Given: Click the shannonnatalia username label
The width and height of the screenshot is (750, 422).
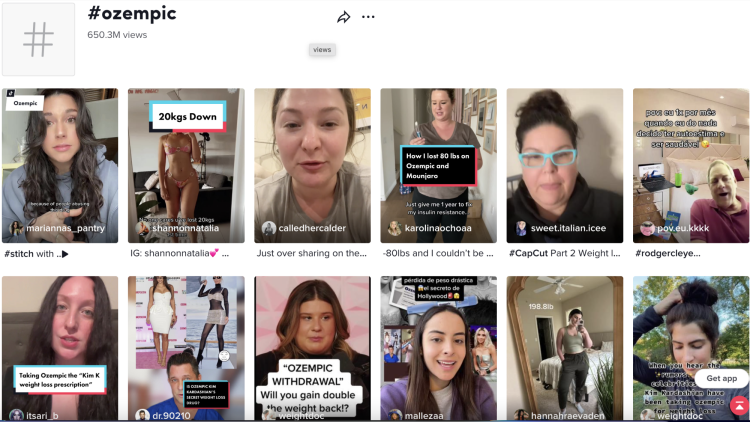Looking at the screenshot, I should pos(186,228).
